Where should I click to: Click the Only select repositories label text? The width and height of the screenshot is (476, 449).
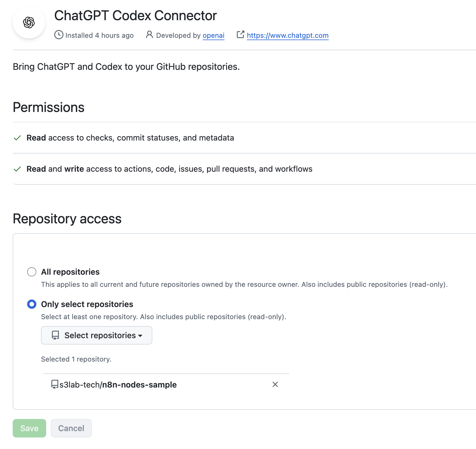point(87,304)
